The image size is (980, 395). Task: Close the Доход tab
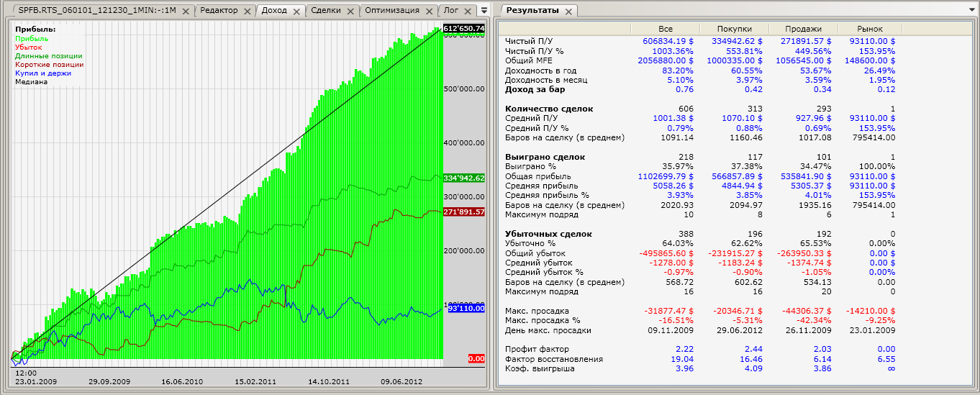(297, 12)
